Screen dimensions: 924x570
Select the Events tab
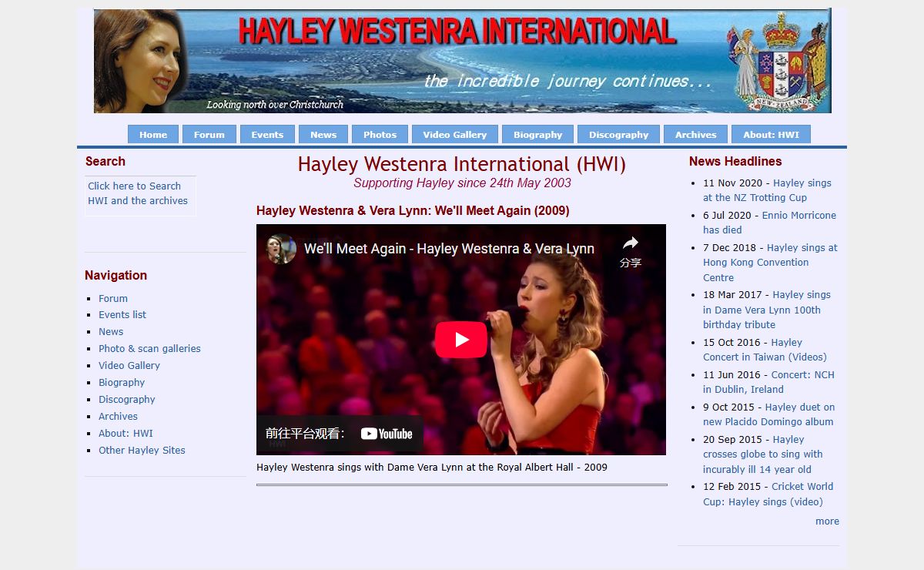[x=267, y=134]
